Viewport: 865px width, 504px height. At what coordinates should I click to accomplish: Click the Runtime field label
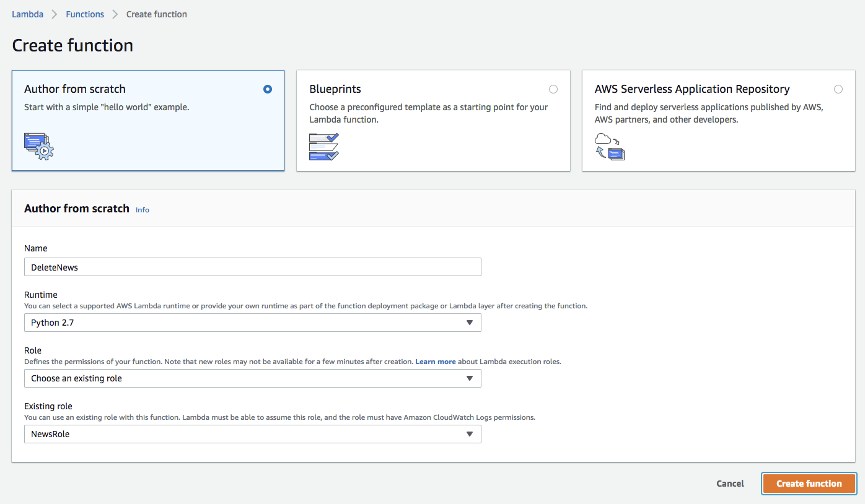tap(41, 295)
